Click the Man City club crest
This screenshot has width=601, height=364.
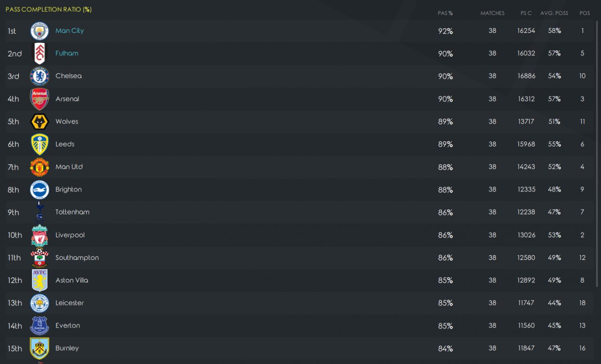(x=39, y=31)
